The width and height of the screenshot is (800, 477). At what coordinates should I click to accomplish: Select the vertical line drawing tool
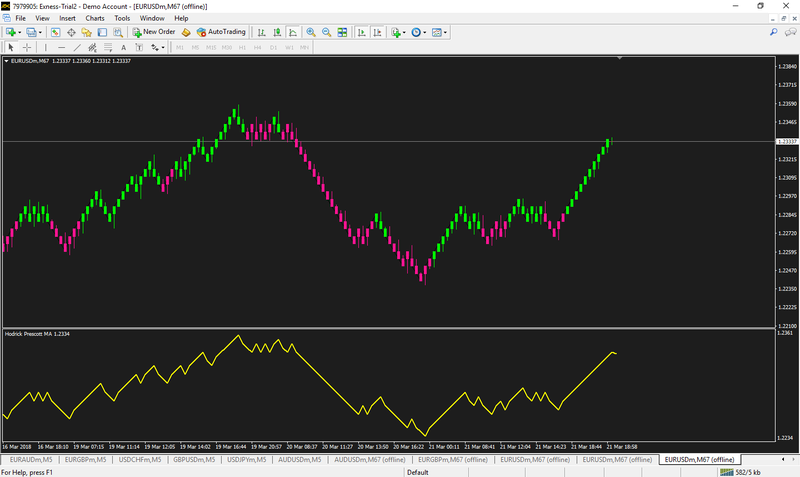pos(46,47)
